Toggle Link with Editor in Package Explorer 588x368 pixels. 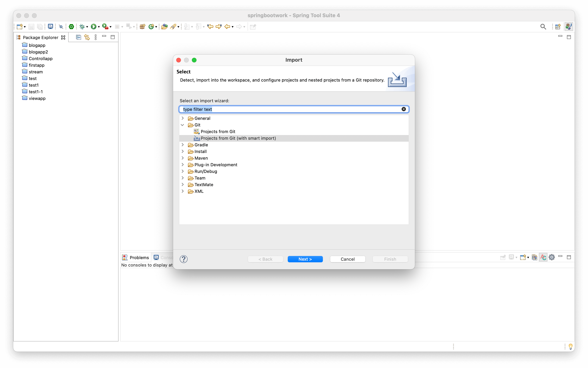(x=87, y=37)
